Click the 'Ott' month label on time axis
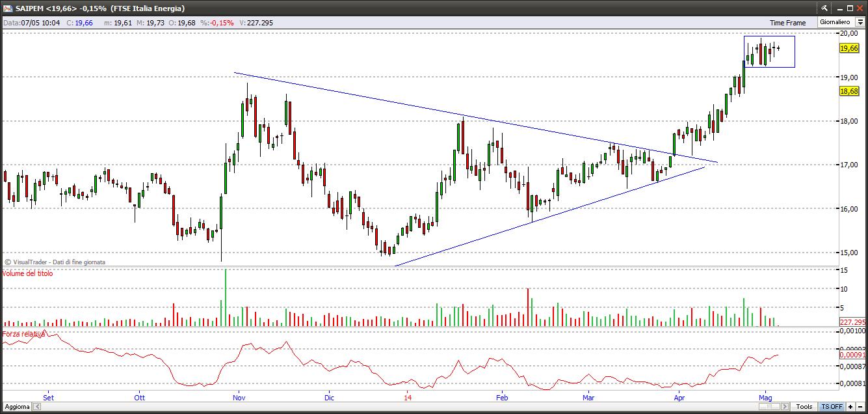The height and width of the screenshot is (414, 868). (139, 396)
